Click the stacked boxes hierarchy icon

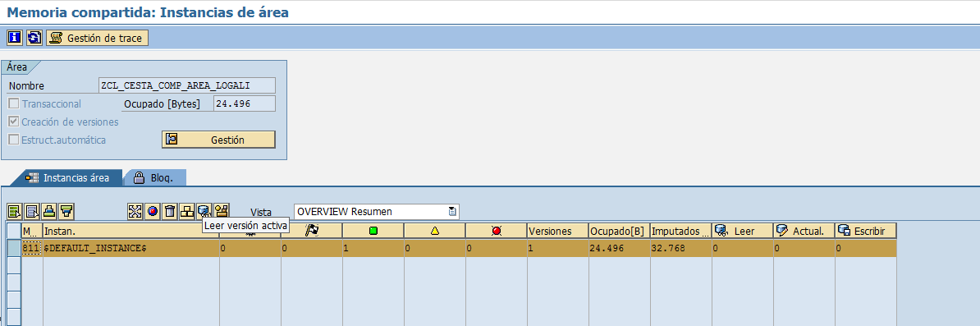click(x=187, y=212)
